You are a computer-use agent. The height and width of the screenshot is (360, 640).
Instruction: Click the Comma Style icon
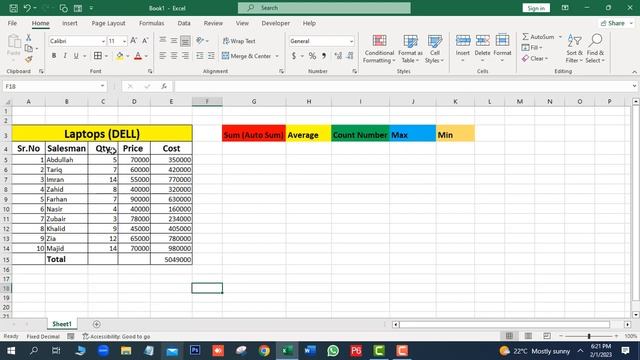point(324,56)
